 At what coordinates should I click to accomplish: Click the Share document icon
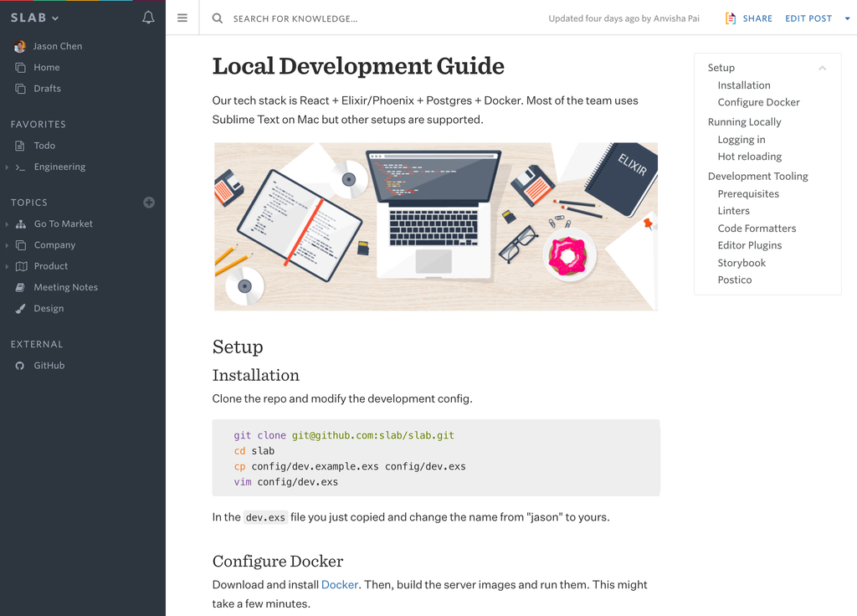730,18
